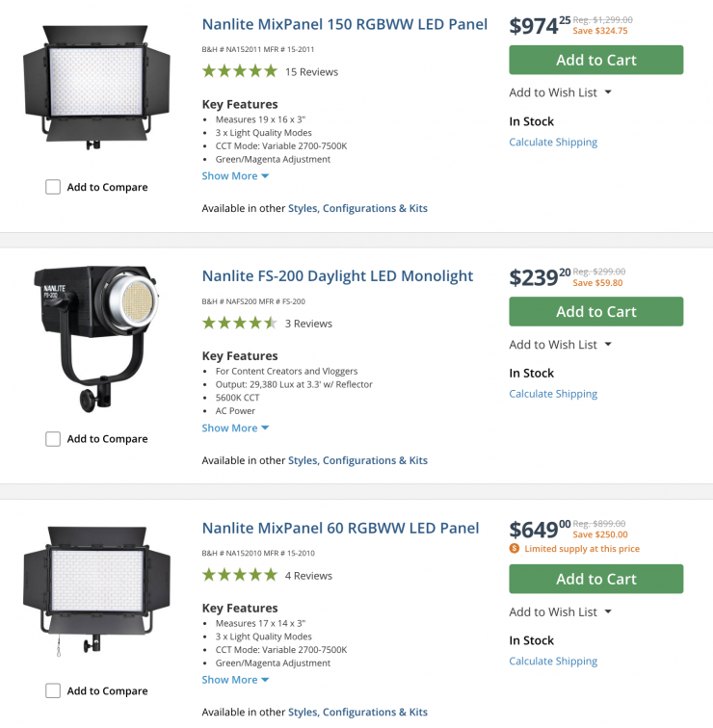This screenshot has width=713, height=728.
Task: Open Add to Wish List dropdown for MixPanel 150
Action: tap(561, 92)
